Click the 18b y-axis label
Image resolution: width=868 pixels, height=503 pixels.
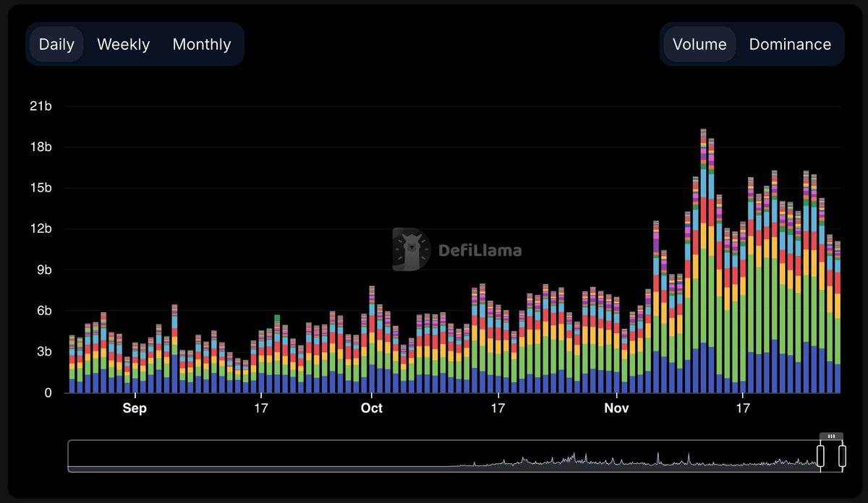click(41, 147)
